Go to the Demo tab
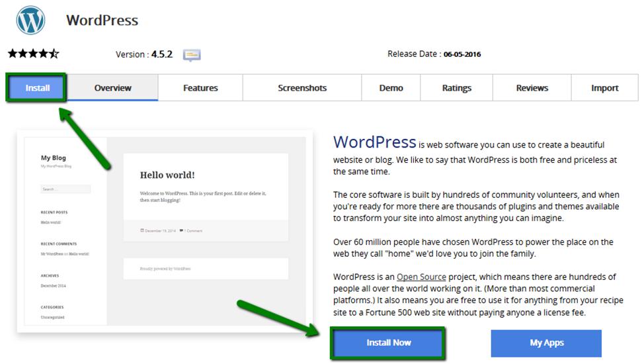 pyautogui.click(x=391, y=87)
